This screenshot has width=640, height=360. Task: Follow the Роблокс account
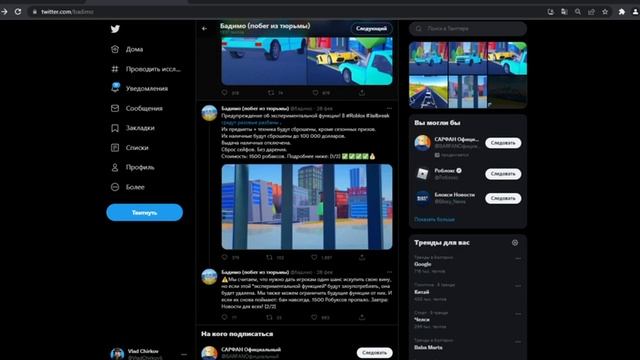[503, 174]
